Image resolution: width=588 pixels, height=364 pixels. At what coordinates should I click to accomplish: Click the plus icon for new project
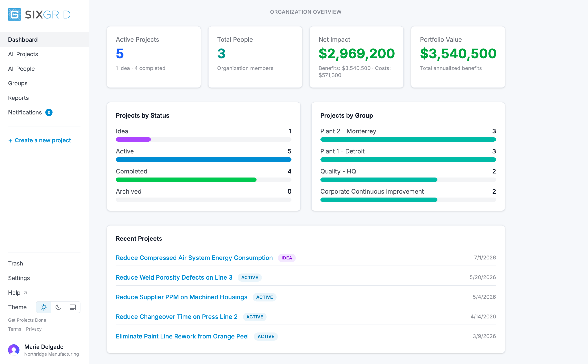coord(10,141)
